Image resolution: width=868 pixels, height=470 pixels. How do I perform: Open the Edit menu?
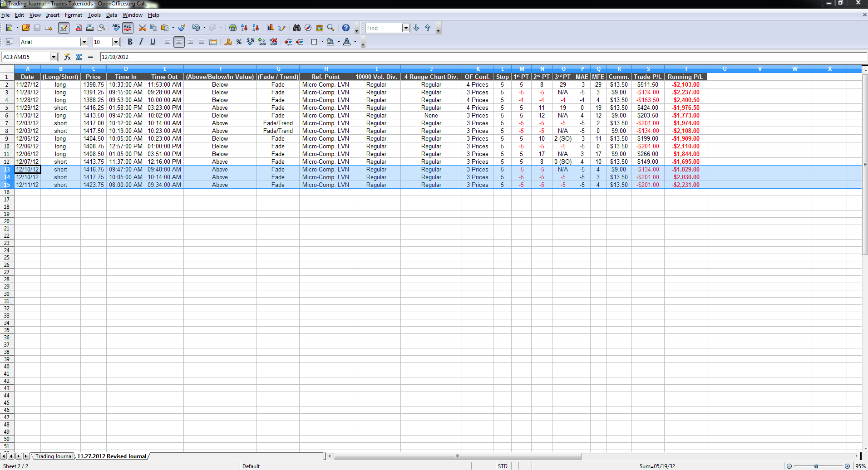[20, 15]
